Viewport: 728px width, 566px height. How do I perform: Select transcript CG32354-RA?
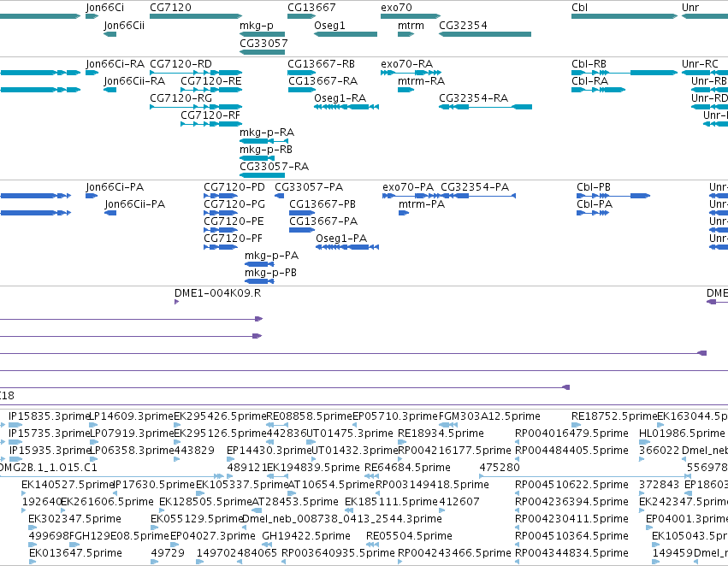486,107
